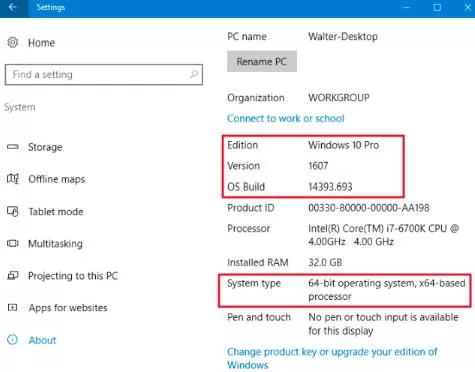The width and height of the screenshot is (475, 372).
Task: Click the Storage drive icon
Action: click(x=13, y=147)
